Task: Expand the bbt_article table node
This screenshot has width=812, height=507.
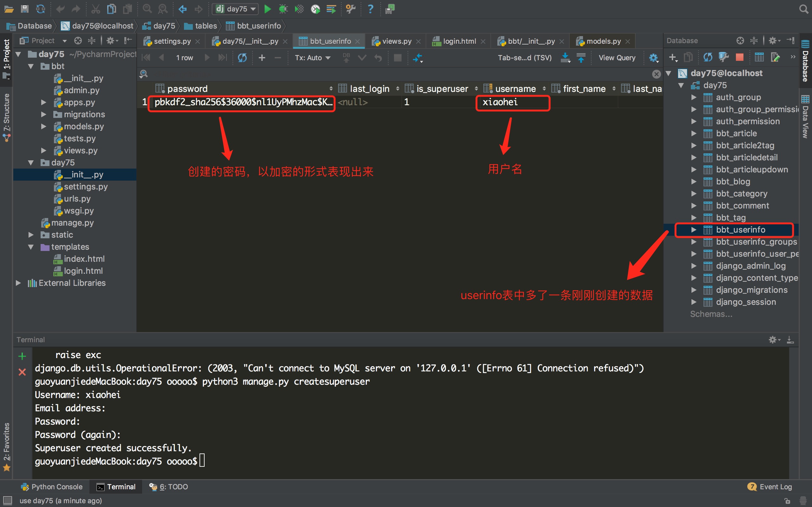Action: 694,133
